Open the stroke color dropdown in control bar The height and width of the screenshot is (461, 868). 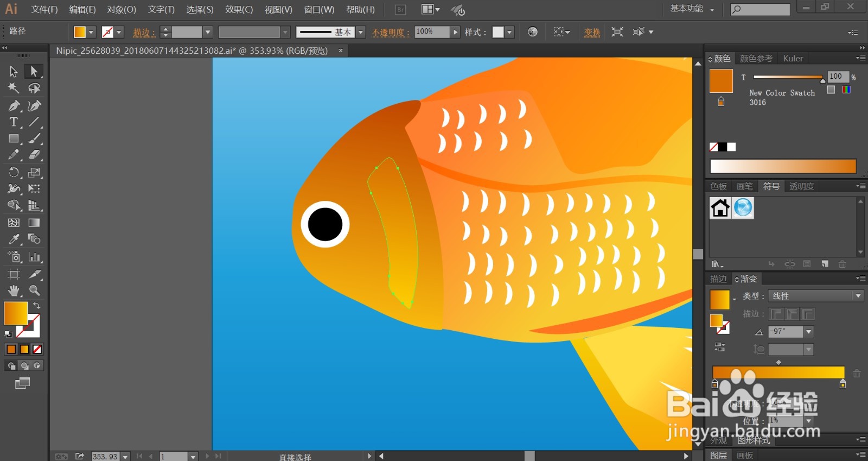click(x=119, y=32)
